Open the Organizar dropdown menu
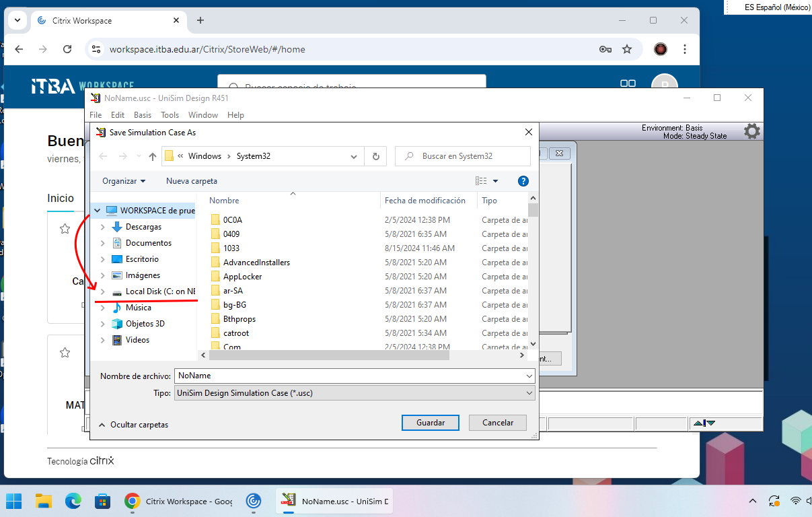Viewport: 812px width, 517px height. coord(124,181)
